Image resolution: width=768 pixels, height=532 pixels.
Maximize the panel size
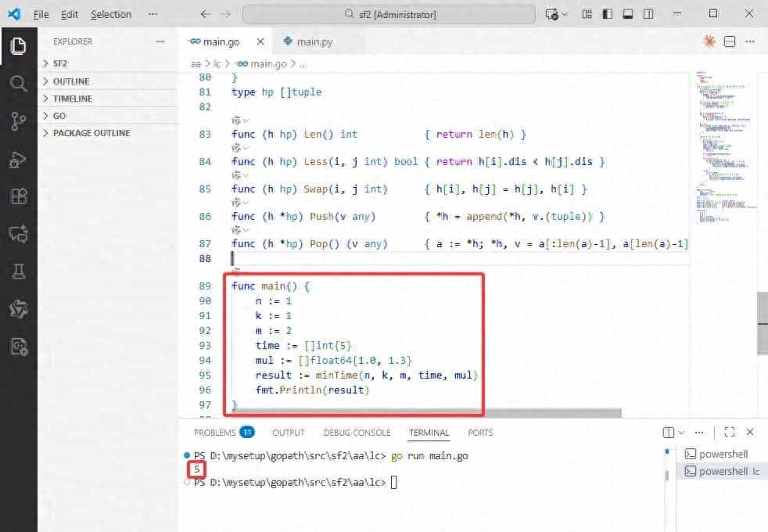pyautogui.click(x=730, y=432)
